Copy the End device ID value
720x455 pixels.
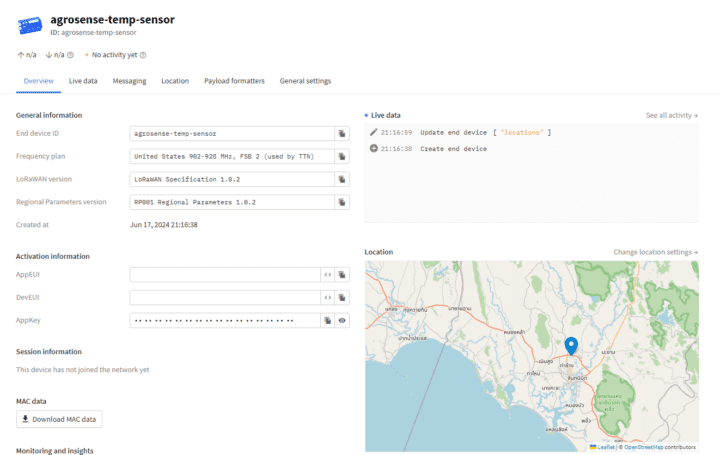(x=341, y=133)
